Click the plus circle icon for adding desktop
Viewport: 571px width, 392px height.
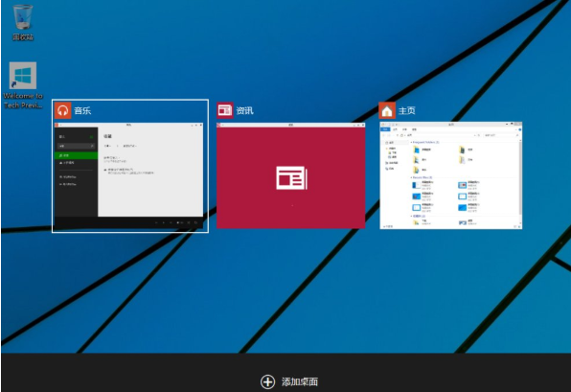click(267, 381)
